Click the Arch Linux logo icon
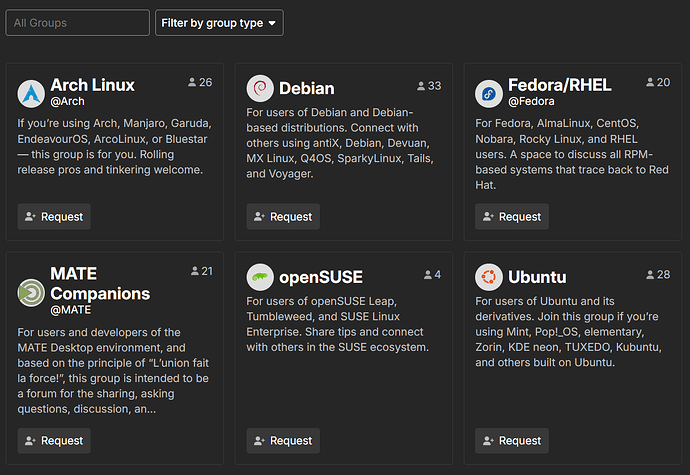Screen dimensions: 690x475 (x=31, y=94)
